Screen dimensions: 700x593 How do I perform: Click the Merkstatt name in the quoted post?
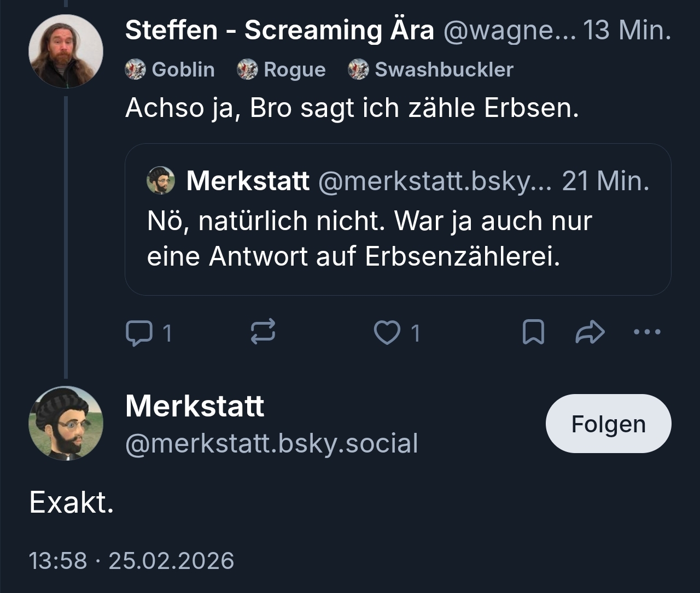pos(248,181)
